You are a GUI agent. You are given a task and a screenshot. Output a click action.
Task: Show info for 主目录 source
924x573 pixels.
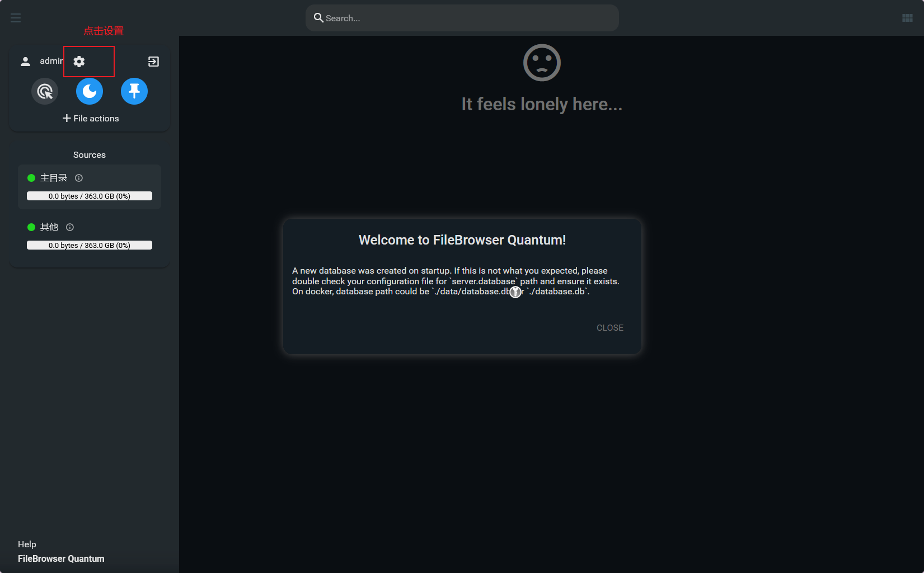pyautogui.click(x=79, y=178)
